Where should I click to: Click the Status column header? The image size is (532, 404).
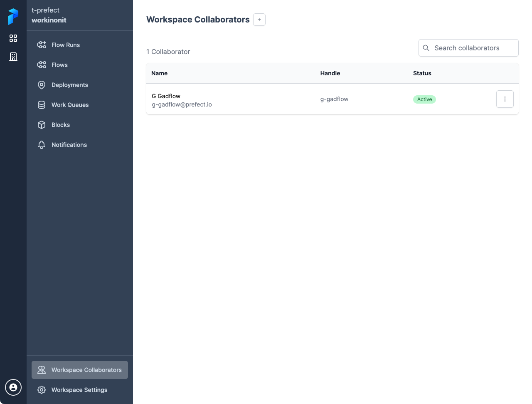[422, 73]
